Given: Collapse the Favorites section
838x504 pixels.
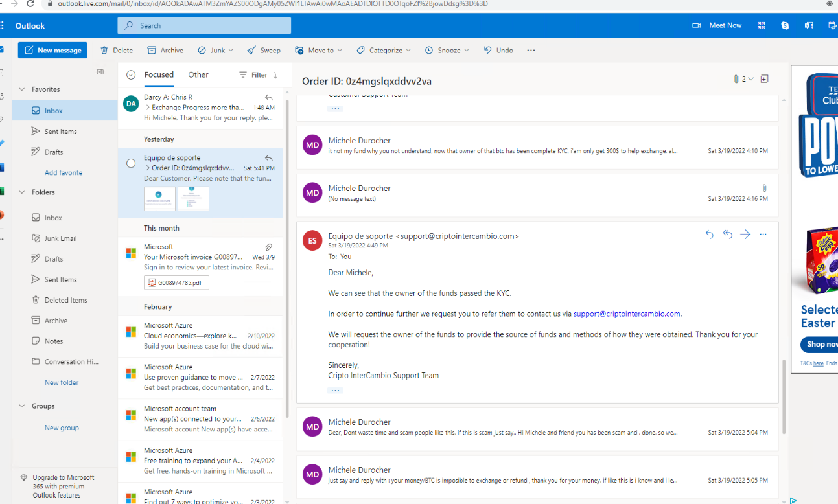Looking at the screenshot, I should coord(22,89).
